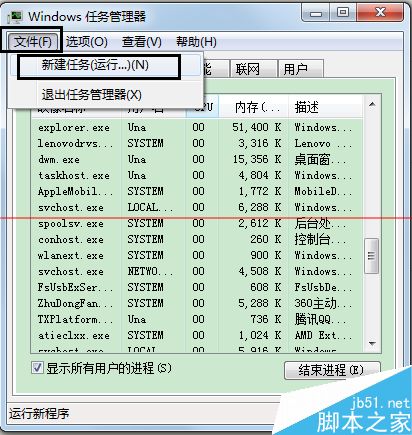Select the AppleMobil... process row
The image size is (412, 435).
(x=197, y=191)
